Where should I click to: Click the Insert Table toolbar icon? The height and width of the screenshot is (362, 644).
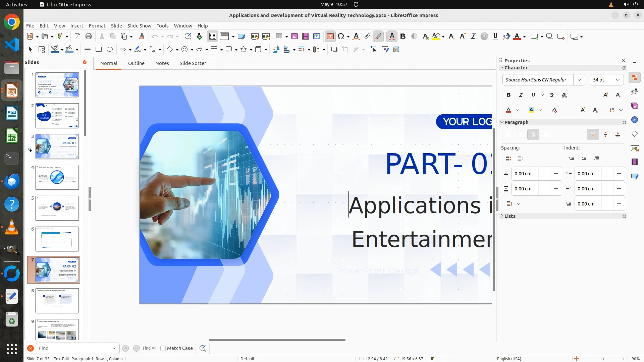pyautogui.click(x=279, y=37)
